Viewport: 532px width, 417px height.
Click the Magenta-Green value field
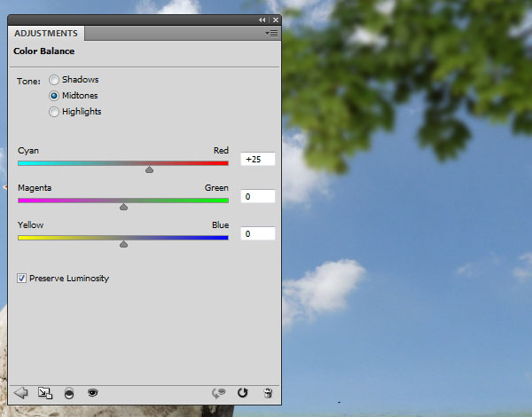pos(258,196)
